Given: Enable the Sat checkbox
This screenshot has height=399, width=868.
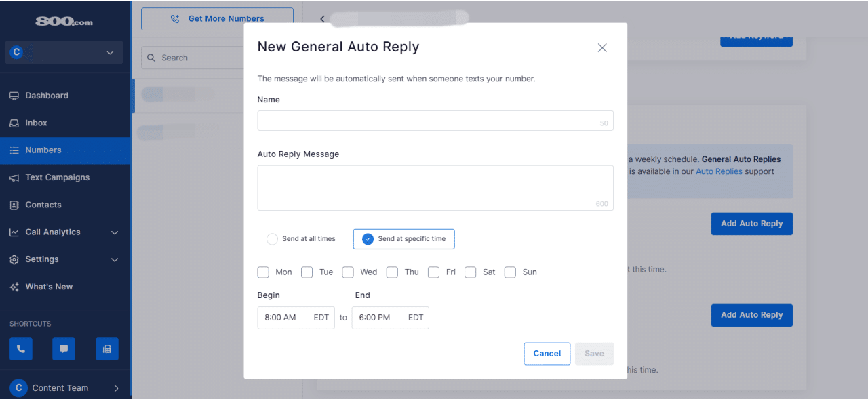Looking at the screenshot, I should tap(471, 272).
